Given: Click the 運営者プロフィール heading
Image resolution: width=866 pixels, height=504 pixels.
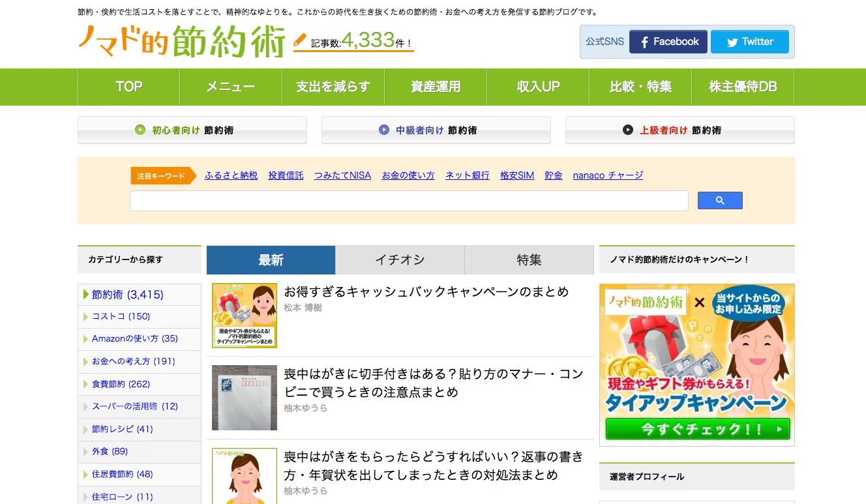Looking at the screenshot, I should click(x=647, y=477).
